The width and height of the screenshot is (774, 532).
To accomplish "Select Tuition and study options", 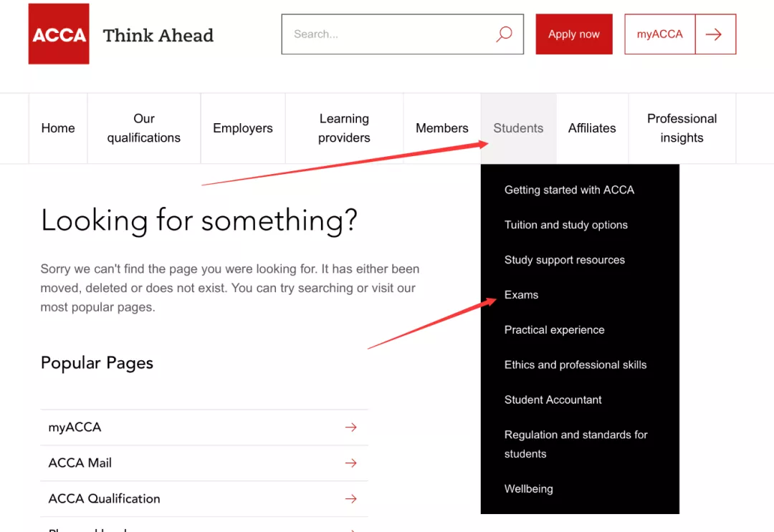I will click(x=565, y=225).
